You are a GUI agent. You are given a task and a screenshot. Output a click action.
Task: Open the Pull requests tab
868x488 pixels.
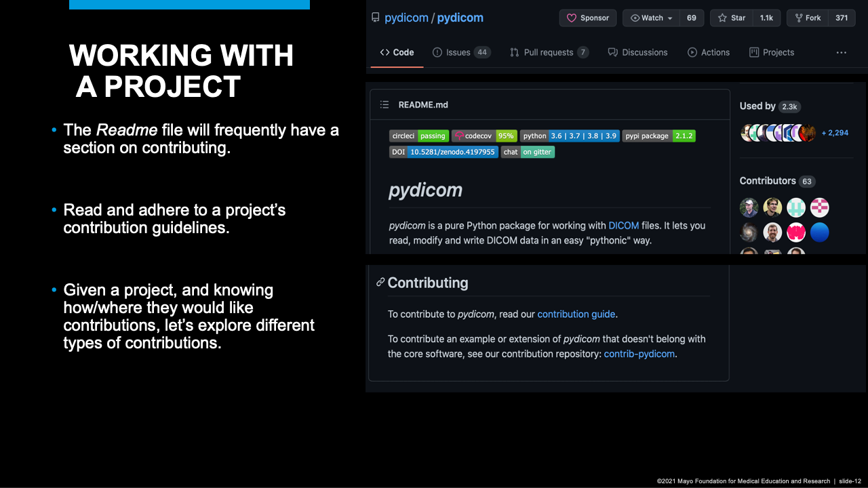[x=549, y=52]
